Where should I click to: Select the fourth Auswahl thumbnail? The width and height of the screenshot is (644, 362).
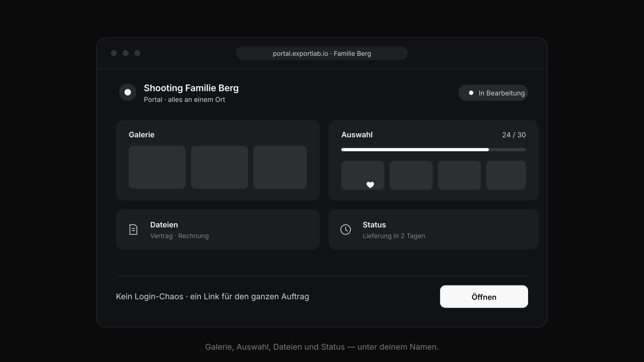pos(506,175)
